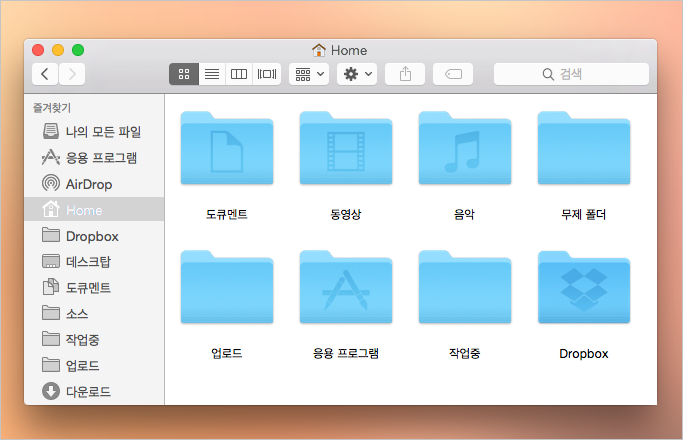The width and height of the screenshot is (683, 440).
Task: Switch to column view
Action: click(x=239, y=74)
